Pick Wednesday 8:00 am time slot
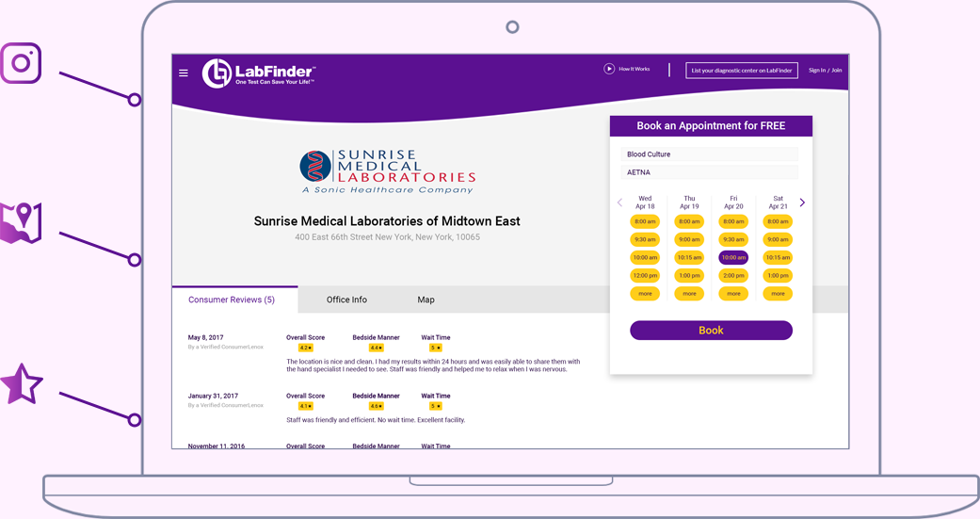The height and width of the screenshot is (519, 980). tap(645, 222)
